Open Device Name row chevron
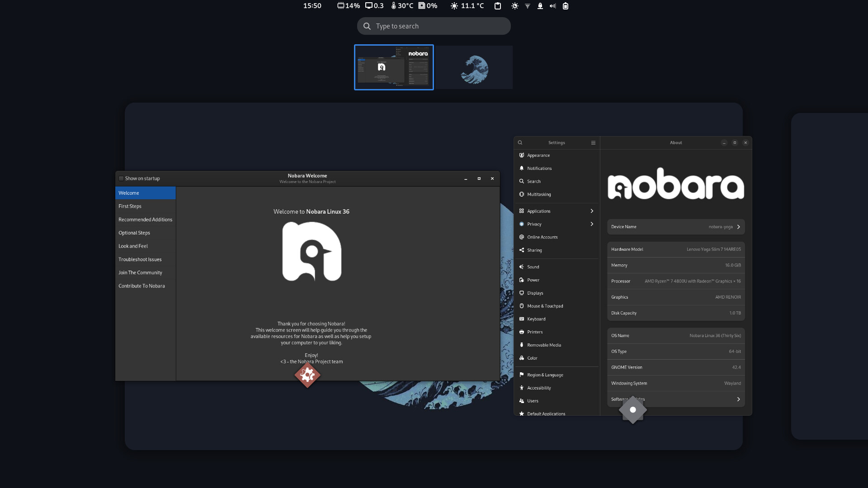Image resolution: width=868 pixels, height=488 pixels. click(739, 227)
